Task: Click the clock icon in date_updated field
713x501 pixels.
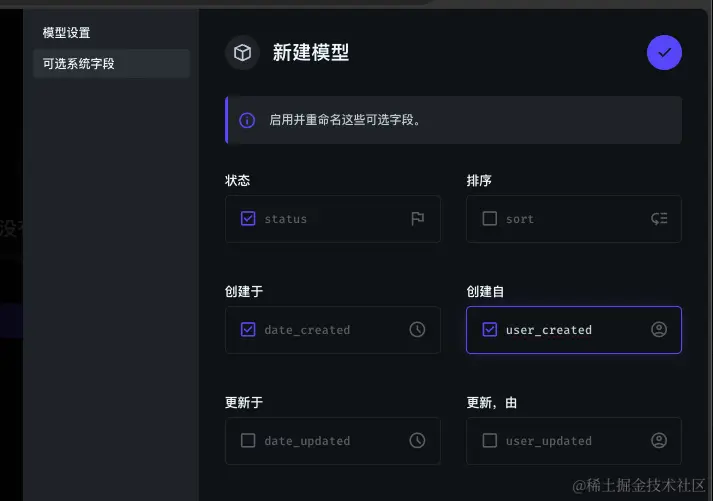Action: pos(417,441)
